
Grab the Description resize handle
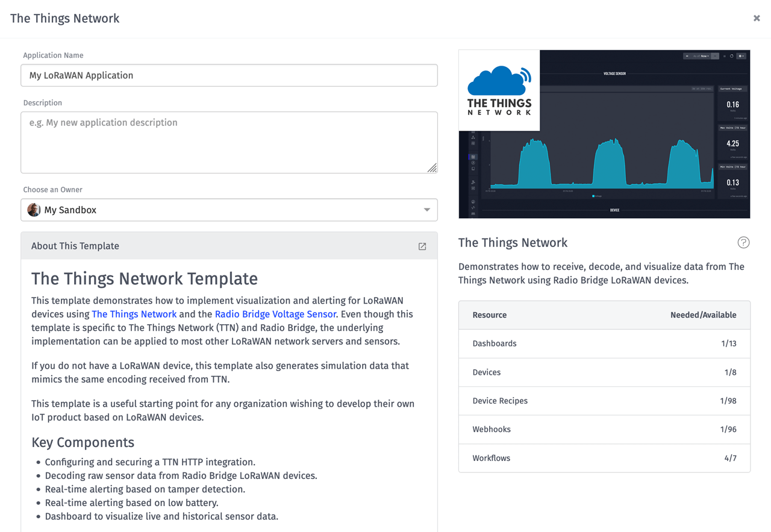432,168
